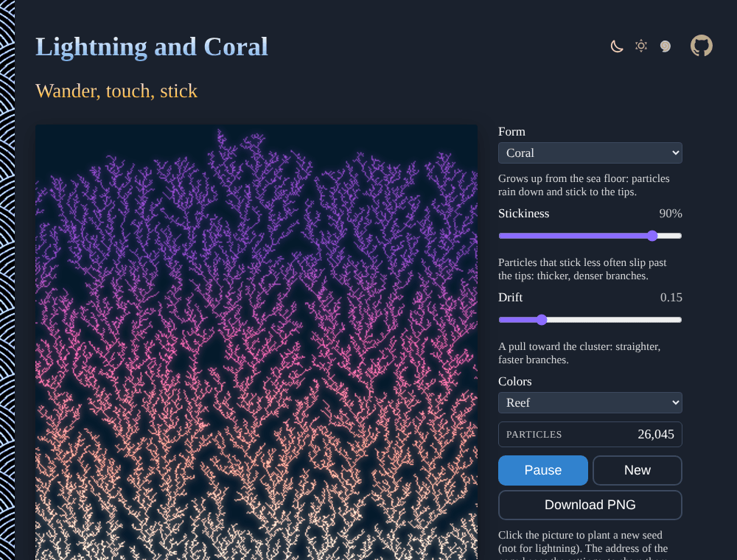Download the picture as PNG
Screen dimensions: 737x560
pyautogui.click(x=590, y=505)
